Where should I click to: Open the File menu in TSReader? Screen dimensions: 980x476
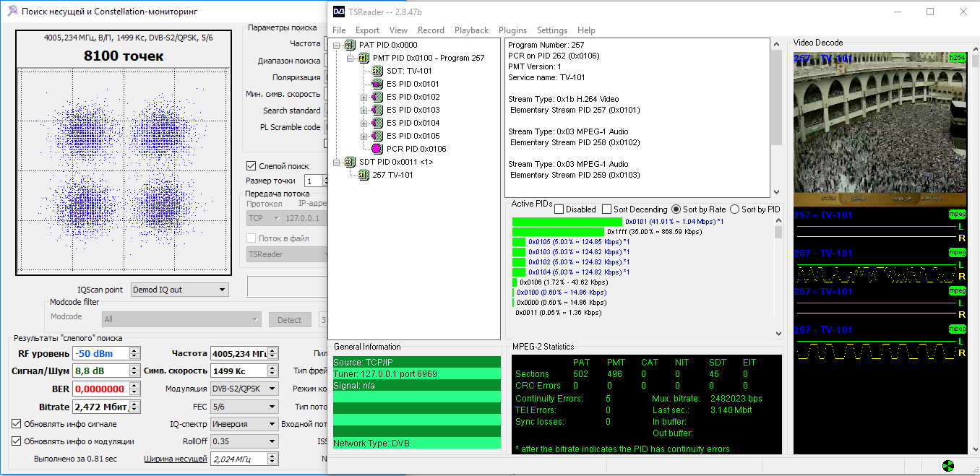pyautogui.click(x=339, y=30)
